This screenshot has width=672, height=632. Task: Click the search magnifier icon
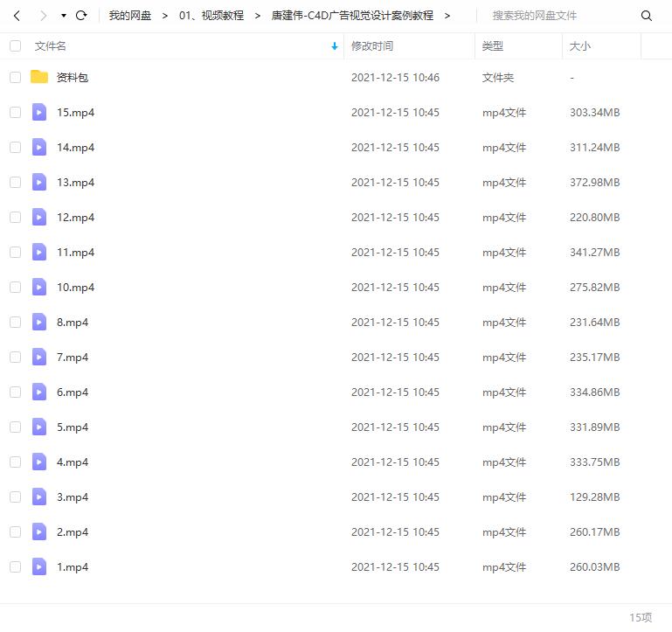tap(647, 16)
